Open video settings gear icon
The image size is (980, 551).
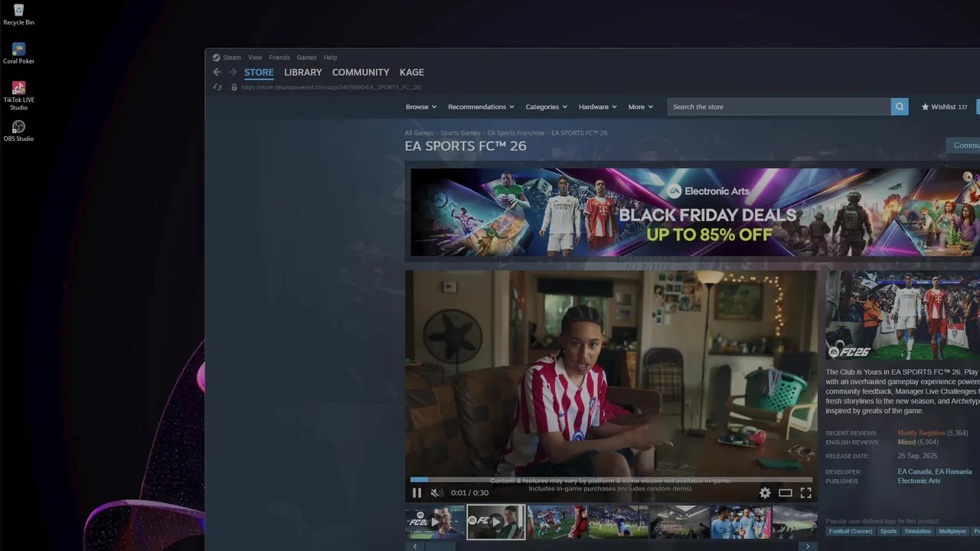pos(765,493)
